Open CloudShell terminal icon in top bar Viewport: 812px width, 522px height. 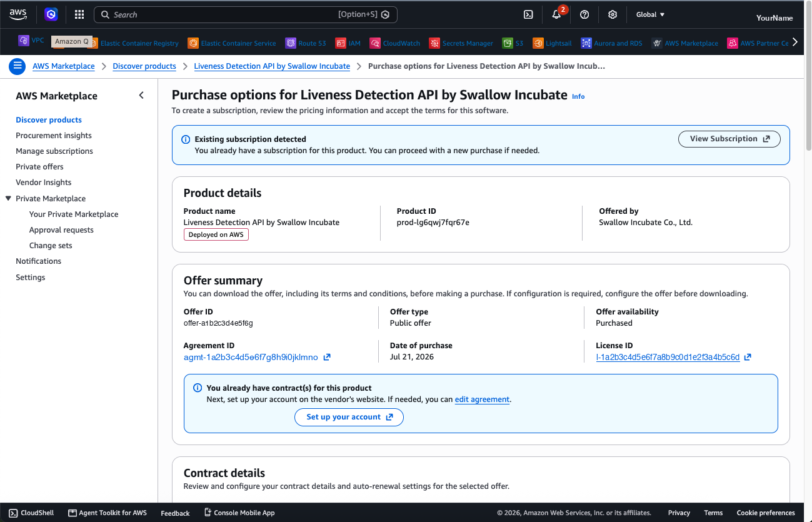(528, 14)
